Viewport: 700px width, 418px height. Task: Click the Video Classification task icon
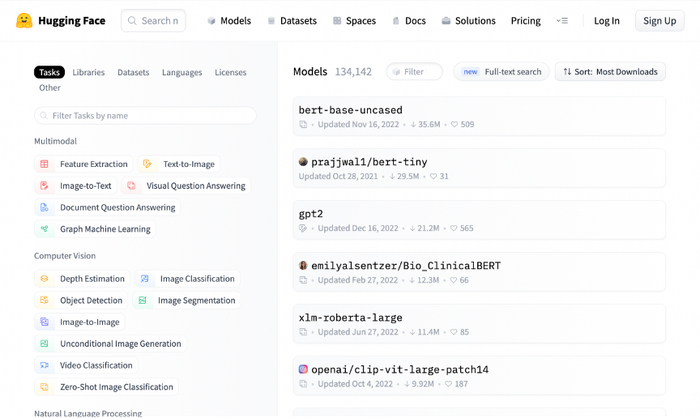[44, 365]
